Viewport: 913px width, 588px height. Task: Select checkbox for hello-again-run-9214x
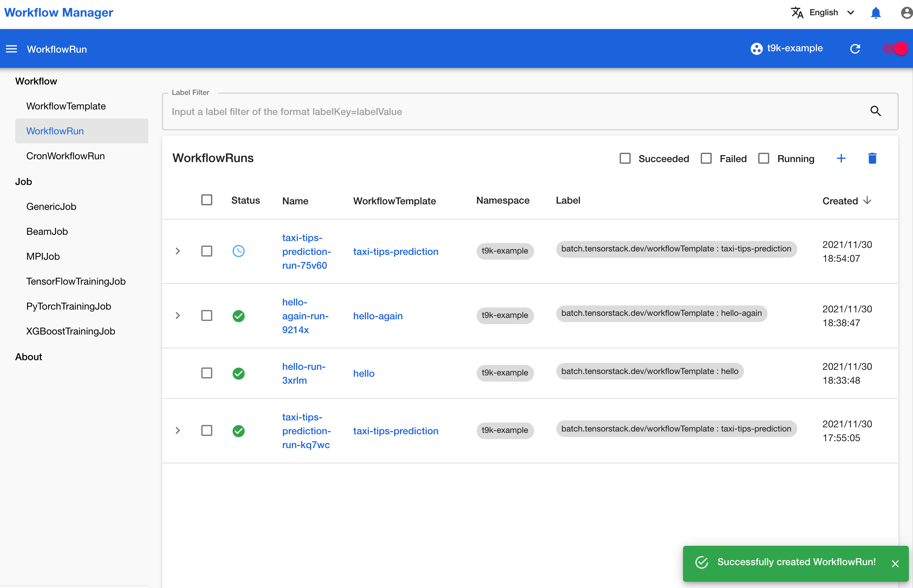(206, 316)
